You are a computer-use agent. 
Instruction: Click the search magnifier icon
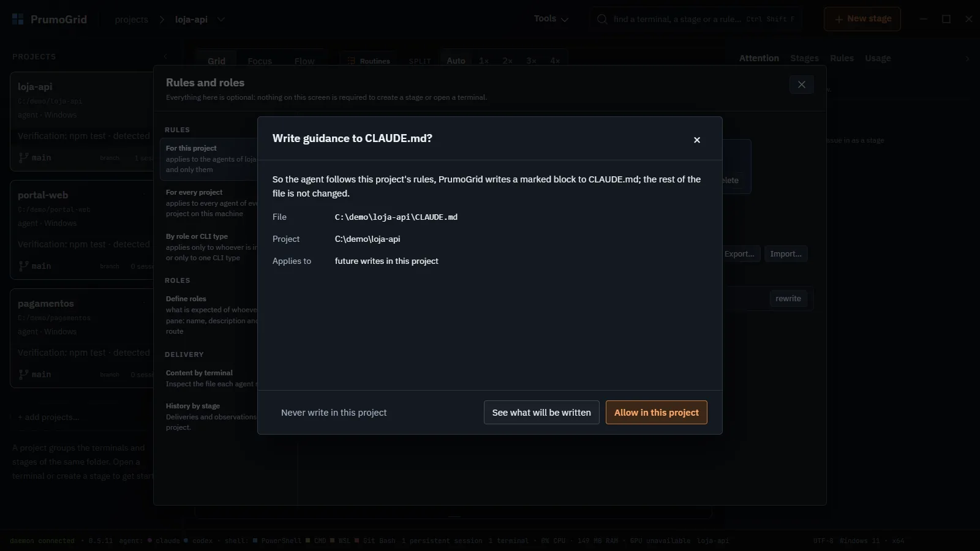(602, 19)
